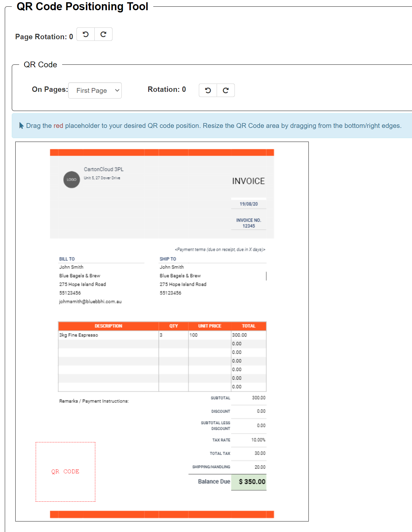Click the INVOICE heading text

[x=249, y=181]
